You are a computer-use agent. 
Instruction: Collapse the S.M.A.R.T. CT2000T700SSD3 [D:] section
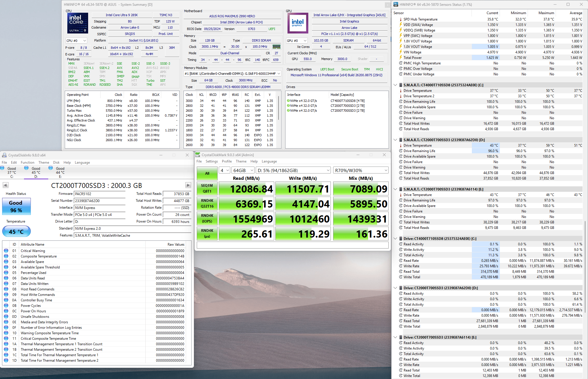[x=395, y=140]
